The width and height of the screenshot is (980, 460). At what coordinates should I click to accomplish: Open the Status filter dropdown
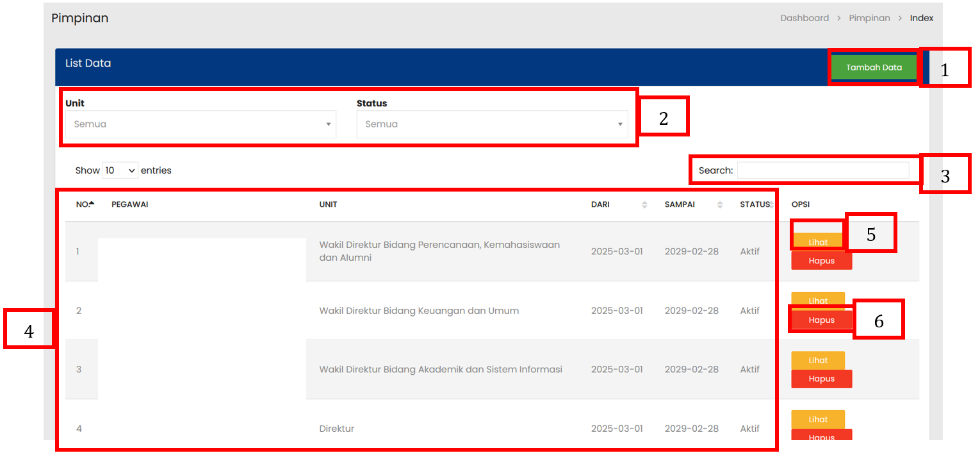coord(492,124)
